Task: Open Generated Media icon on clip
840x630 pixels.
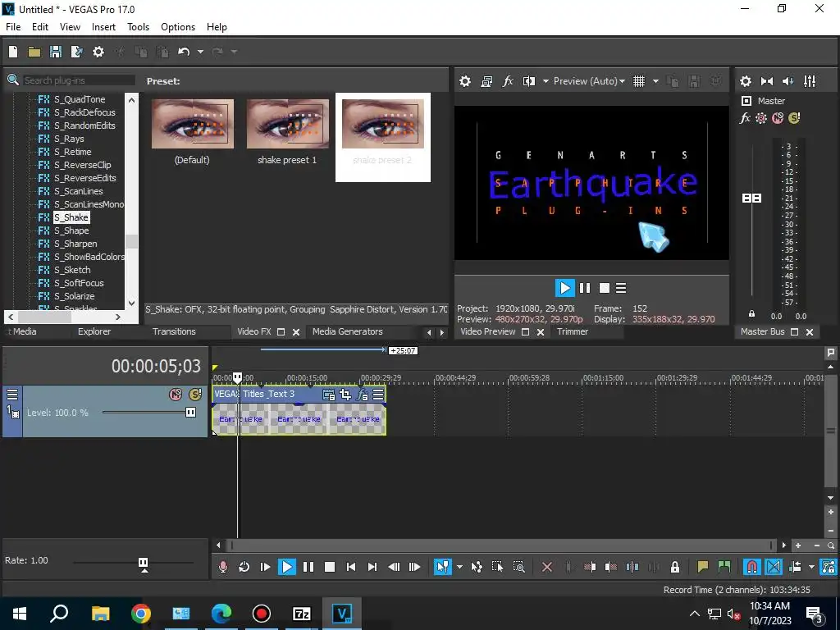Action: pyautogui.click(x=328, y=395)
